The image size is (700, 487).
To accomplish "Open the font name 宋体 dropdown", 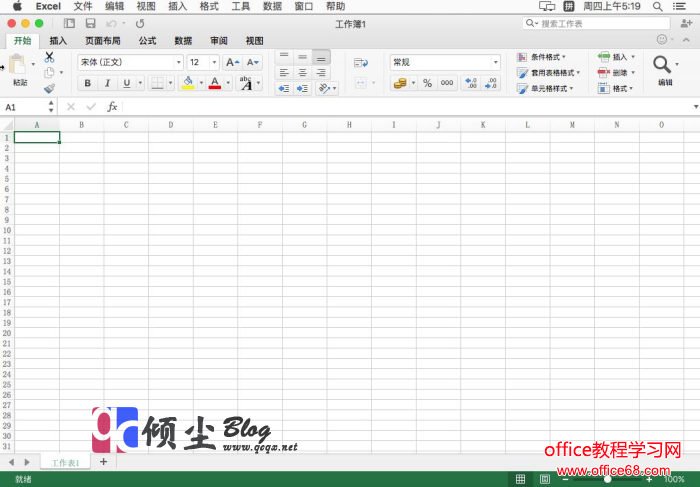I will [x=179, y=62].
